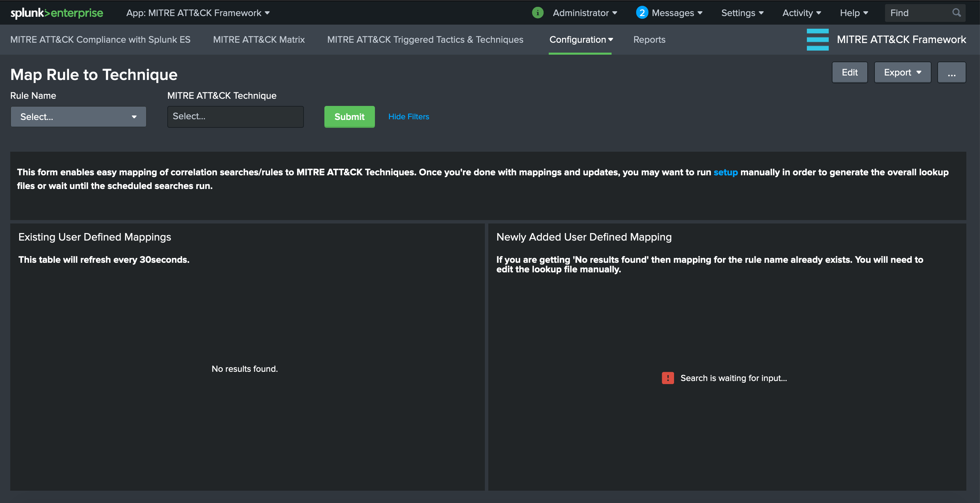Click the MITRE ATT&CK Framework stripes logo
The image size is (980, 503).
tap(817, 40)
